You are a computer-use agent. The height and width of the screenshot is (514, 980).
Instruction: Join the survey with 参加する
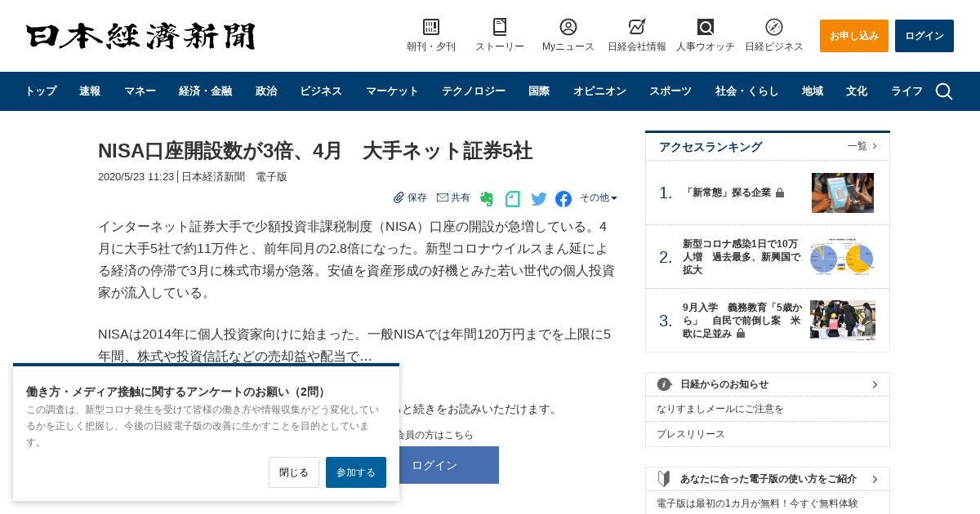click(356, 472)
